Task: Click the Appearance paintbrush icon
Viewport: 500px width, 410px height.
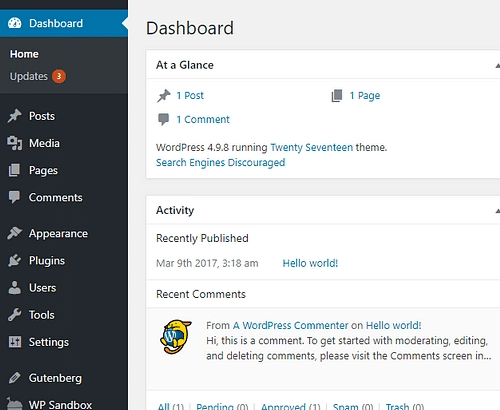Action: pyautogui.click(x=15, y=233)
